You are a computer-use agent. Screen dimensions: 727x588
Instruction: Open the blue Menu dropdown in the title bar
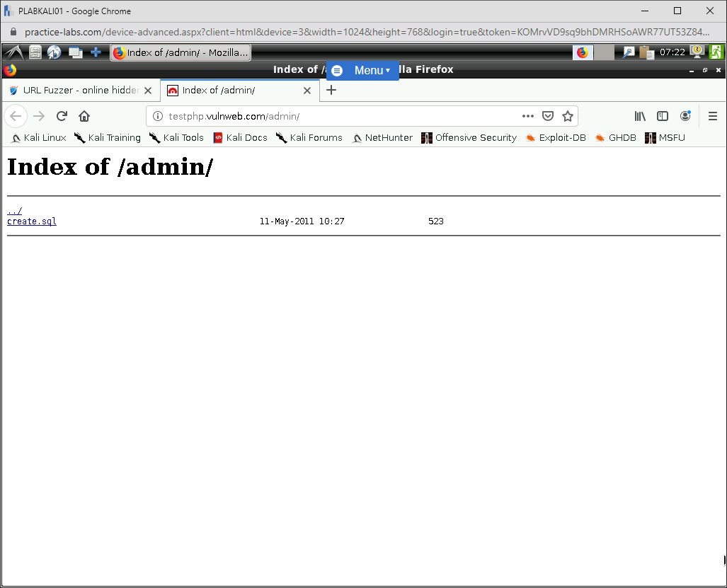[369, 69]
